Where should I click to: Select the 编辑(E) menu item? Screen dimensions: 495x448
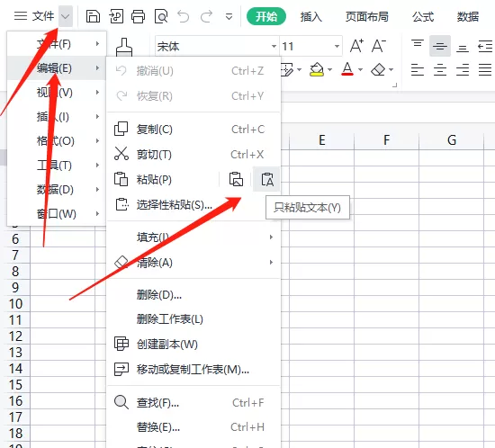pyautogui.click(x=56, y=67)
